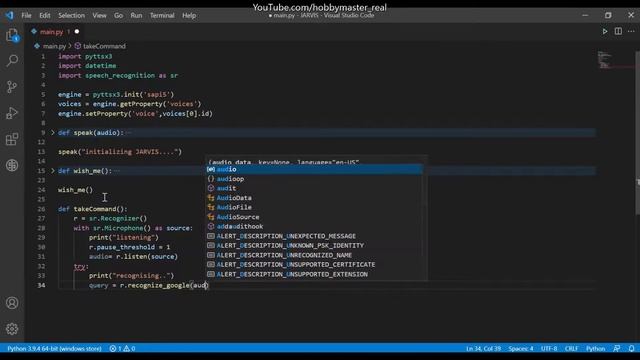Click the 'wish_me()' call on line 24
Image resolution: width=640 pixels, height=360 pixels.
(76, 190)
